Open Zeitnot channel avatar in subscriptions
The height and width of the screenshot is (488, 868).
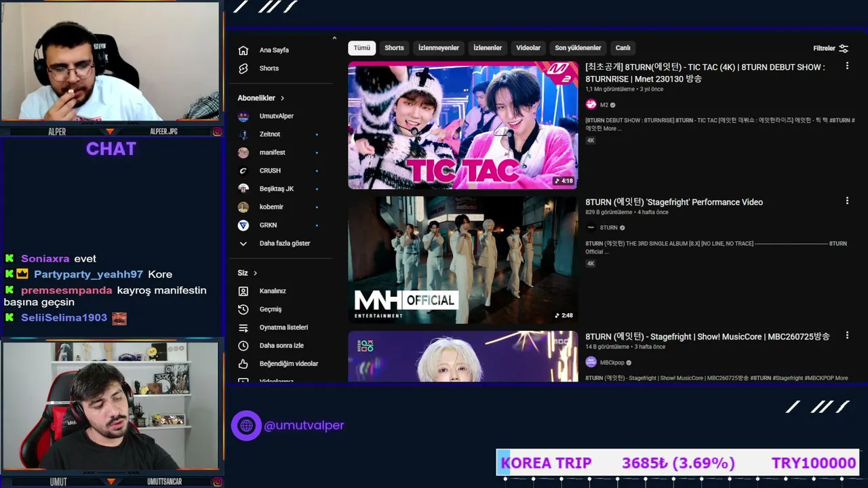tap(243, 134)
